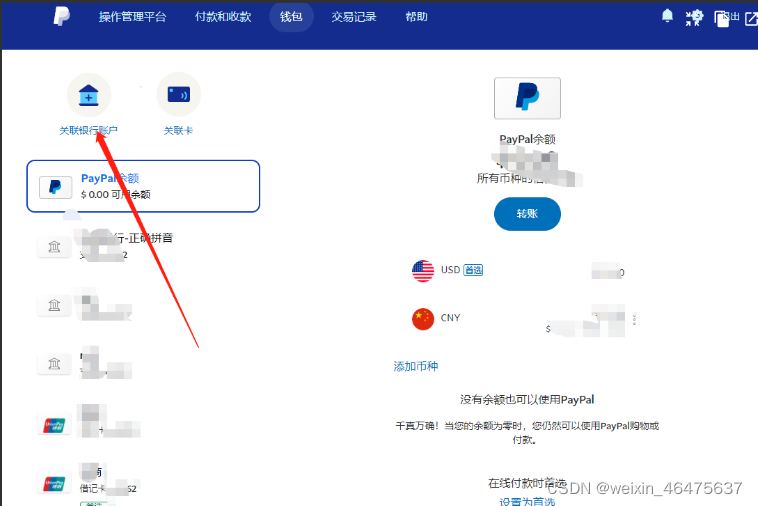Click the USD flag icon
The width and height of the screenshot is (758, 506).
click(423, 271)
